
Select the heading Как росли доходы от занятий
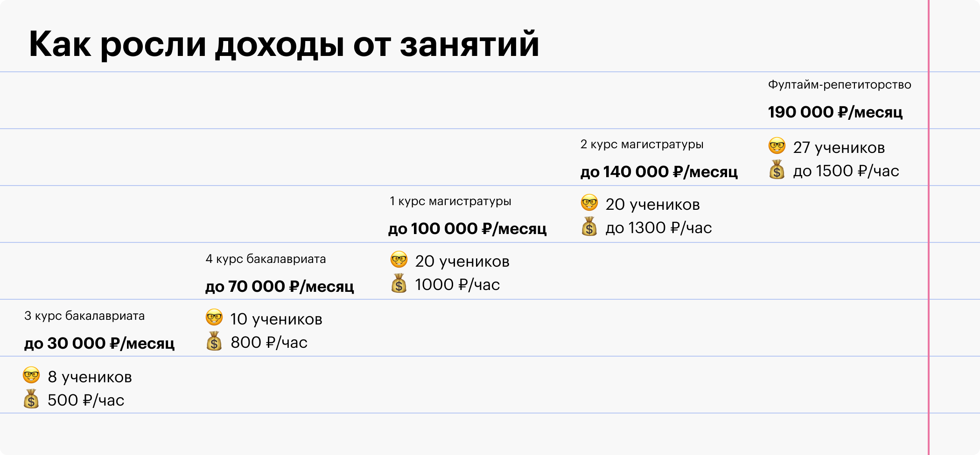(x=284, y=44)
